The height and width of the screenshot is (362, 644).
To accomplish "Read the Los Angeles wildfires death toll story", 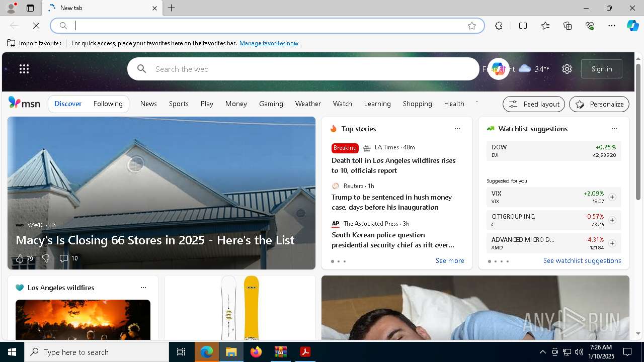I will click(393, 165).
